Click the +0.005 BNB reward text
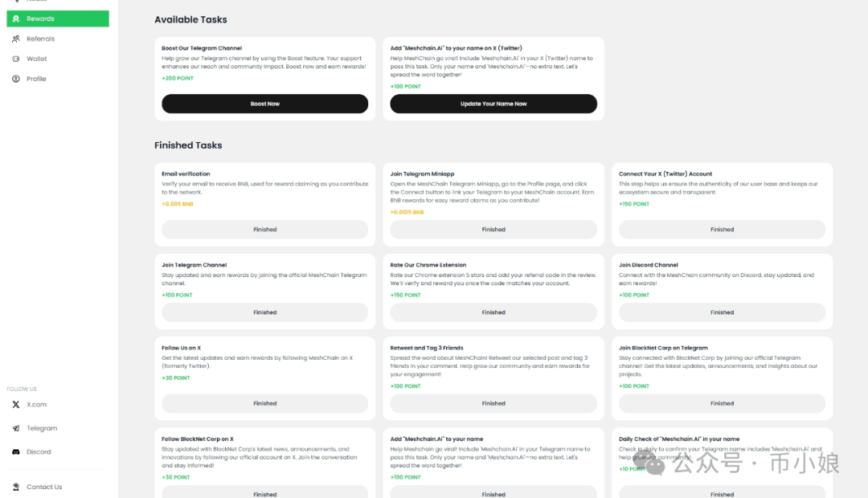 pos(177,204)
